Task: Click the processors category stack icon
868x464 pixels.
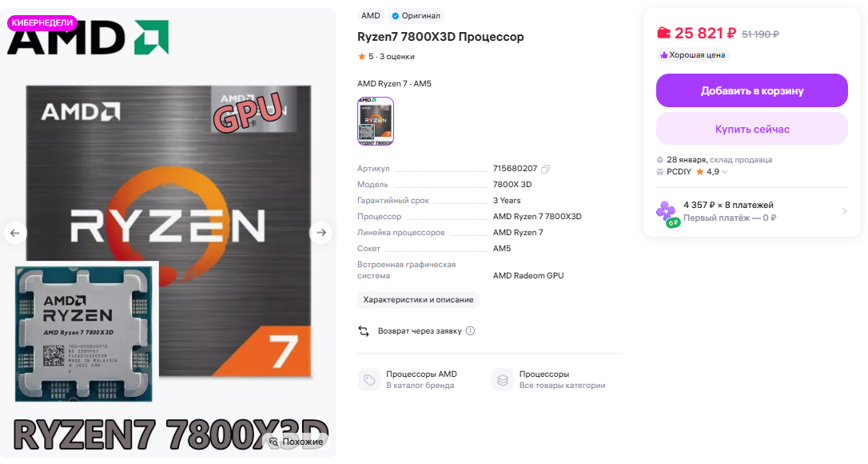Action: pyautogui.click(x=502, y=380)
